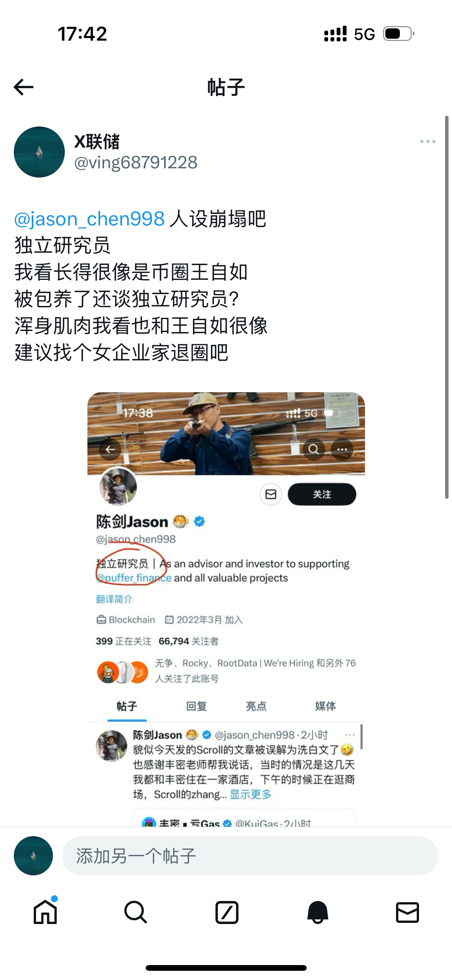Open the attached profile screenshot image

tap(226, 609)
